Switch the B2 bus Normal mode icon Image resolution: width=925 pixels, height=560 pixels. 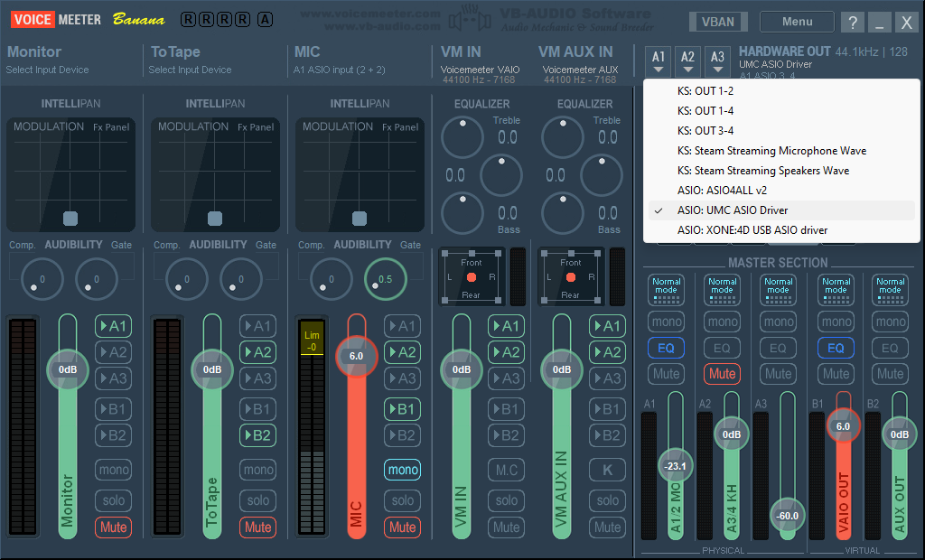pos(890,290)
